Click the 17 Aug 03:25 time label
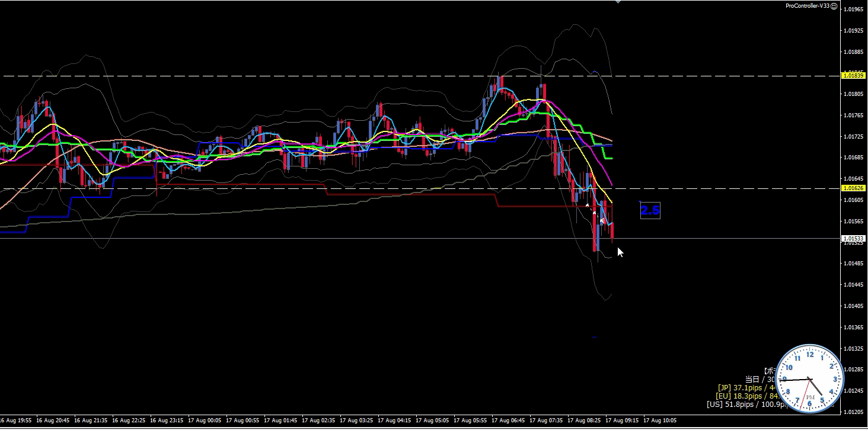Image resolution: width=868 pixels, height=430 pixels. [x=355, y=421]
